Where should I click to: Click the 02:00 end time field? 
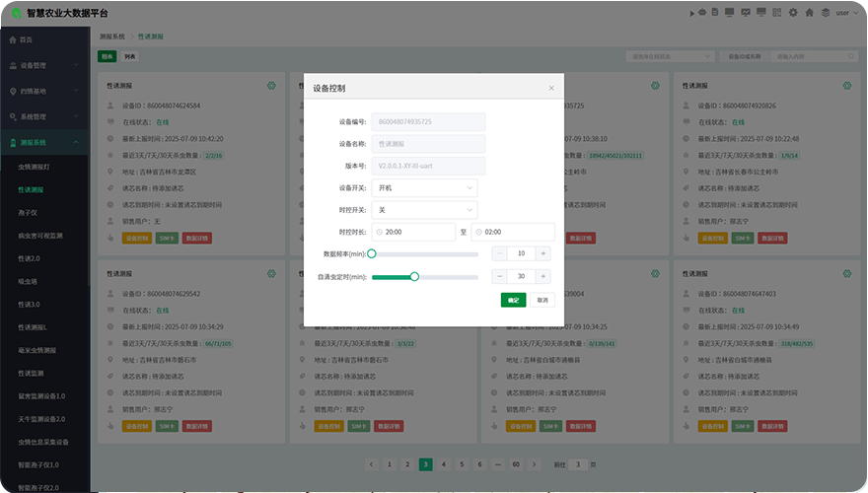coord(513,232)
